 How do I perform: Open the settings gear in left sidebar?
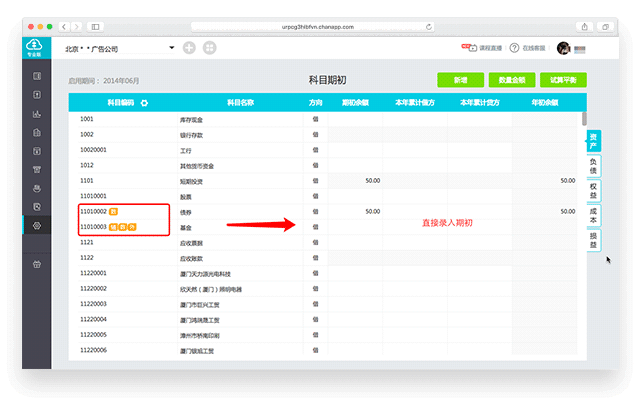pos(37,226)
